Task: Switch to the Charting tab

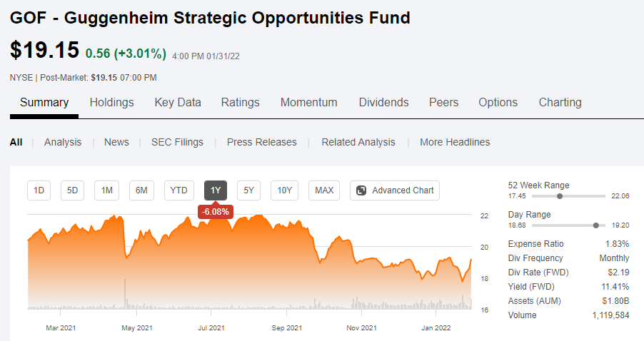Action: pyautogui.click(x=560, y=102)
